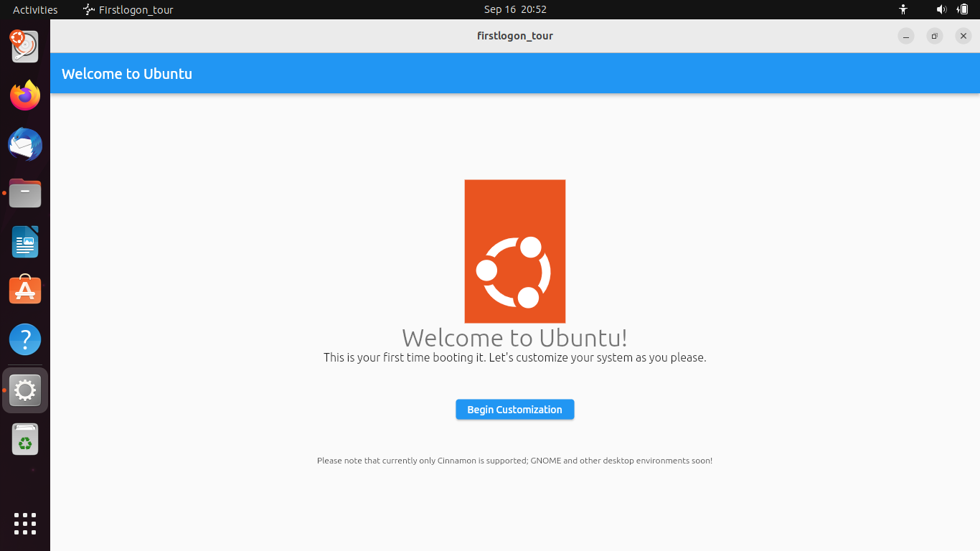Open the clock and calendar panel

[515, 9]
